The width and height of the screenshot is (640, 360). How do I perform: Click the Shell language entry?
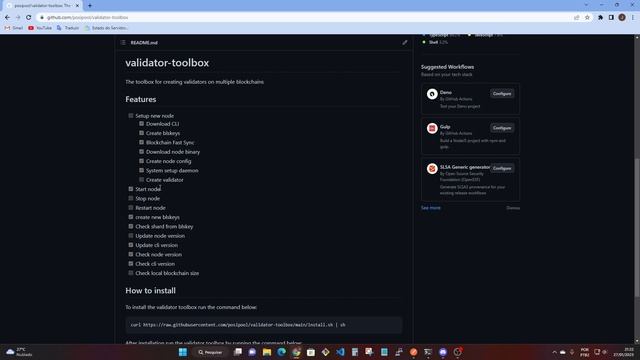(435, 42)
